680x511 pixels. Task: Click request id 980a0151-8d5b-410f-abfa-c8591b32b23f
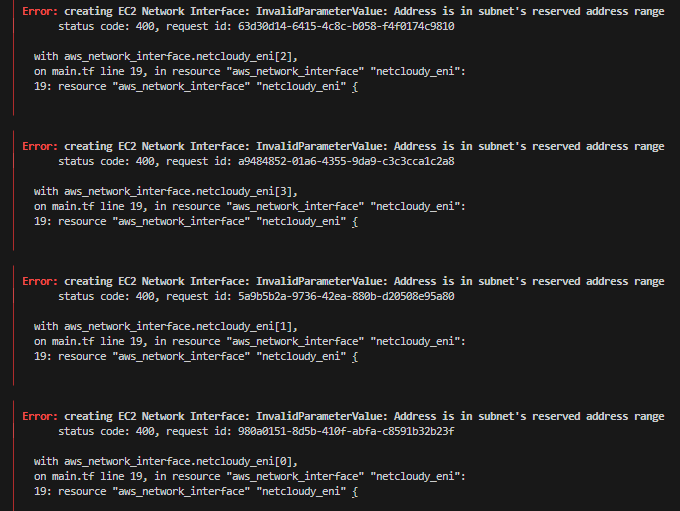[346, 431]
